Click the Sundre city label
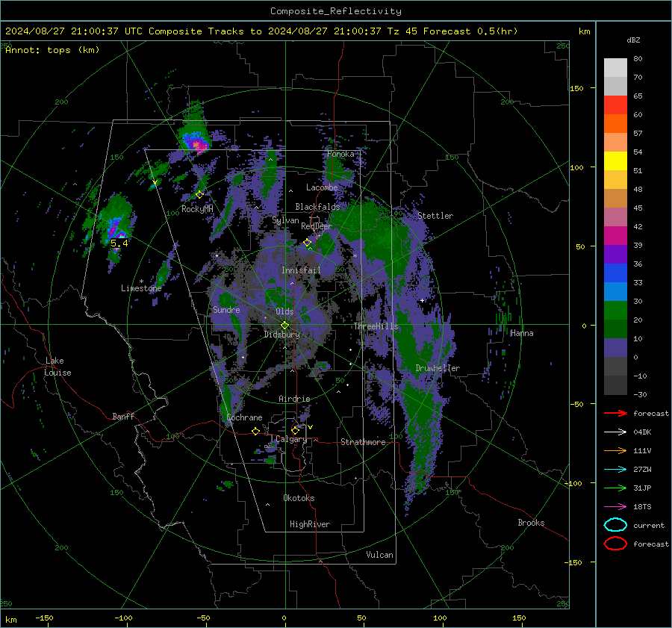Viewport: 672px width, 628px height. point(226,309)
